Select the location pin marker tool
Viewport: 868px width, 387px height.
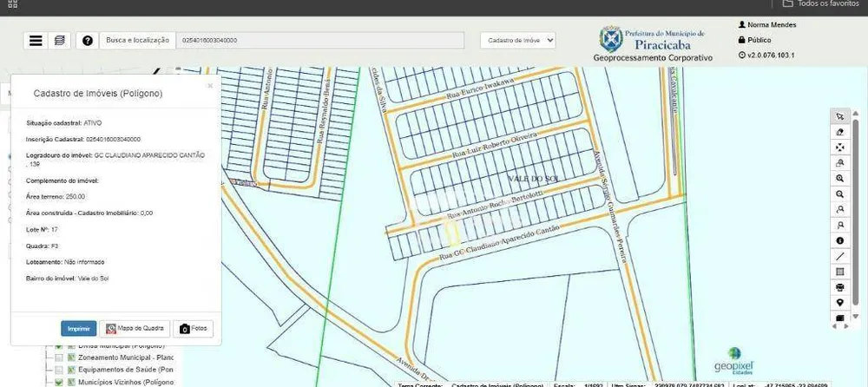click(839, 303)
